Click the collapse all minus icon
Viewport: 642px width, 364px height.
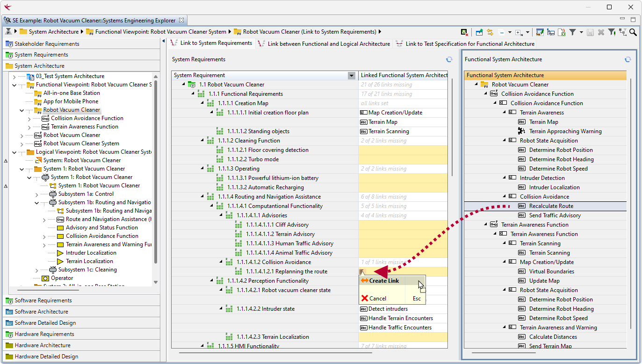(x=502, y=32)
